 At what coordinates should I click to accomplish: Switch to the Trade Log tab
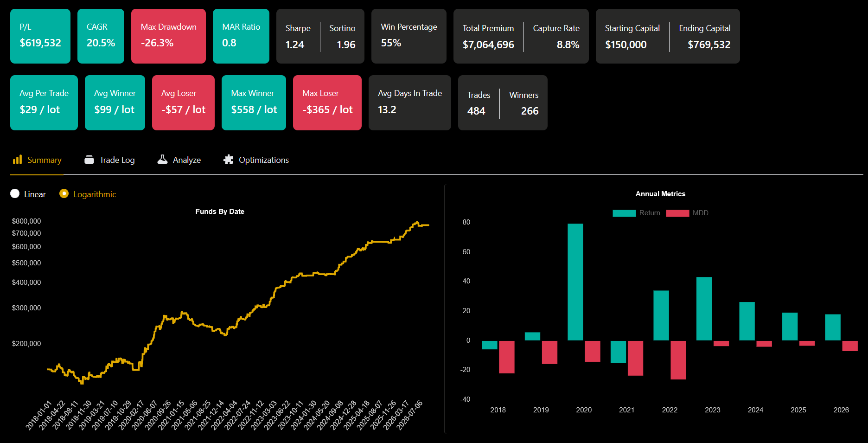tap(109, 160)
